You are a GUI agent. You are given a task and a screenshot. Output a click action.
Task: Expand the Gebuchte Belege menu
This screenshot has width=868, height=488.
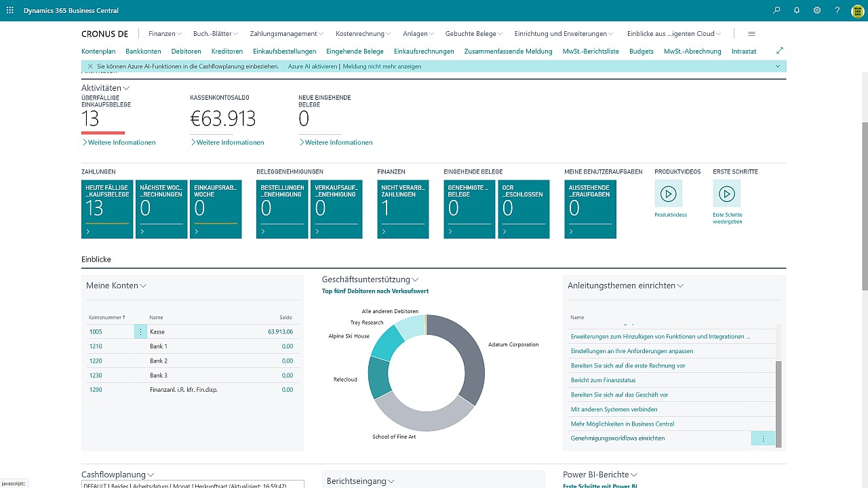pyautogui.click(x=474, y=34)
